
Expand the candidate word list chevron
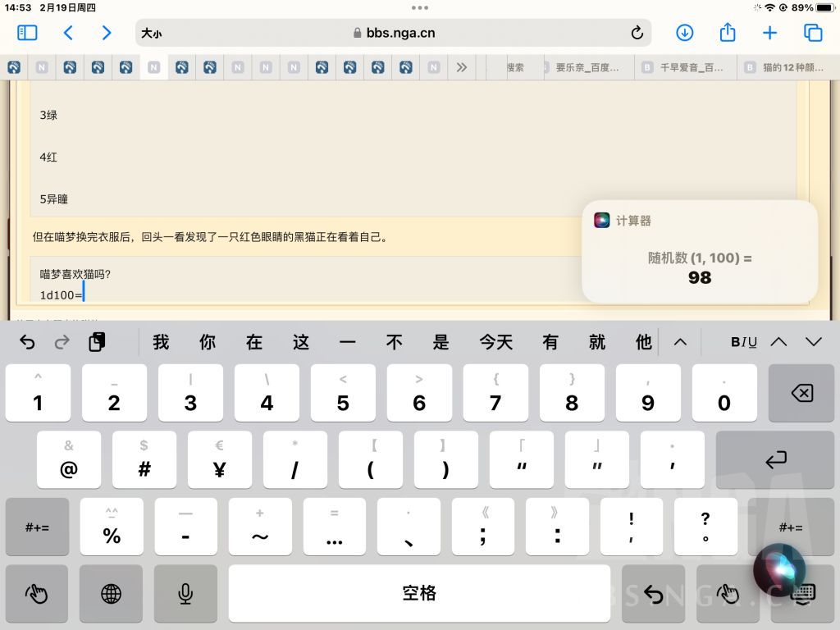pos(680,342)
